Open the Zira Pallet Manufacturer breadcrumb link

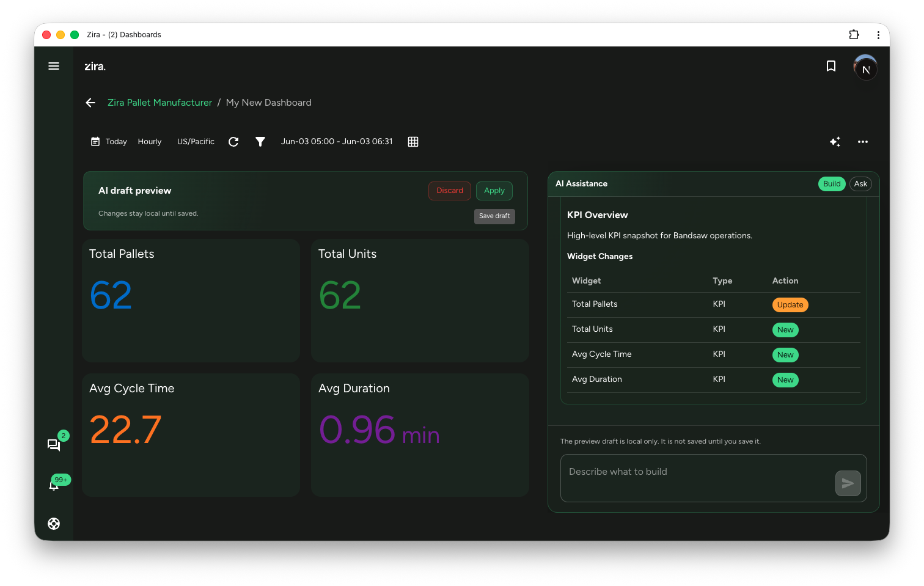pos(159,103)
